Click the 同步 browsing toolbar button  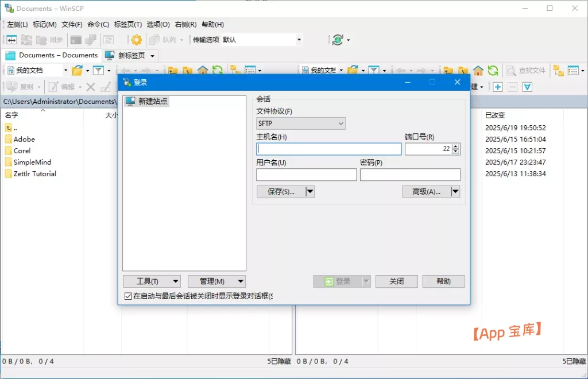(49, 40)
